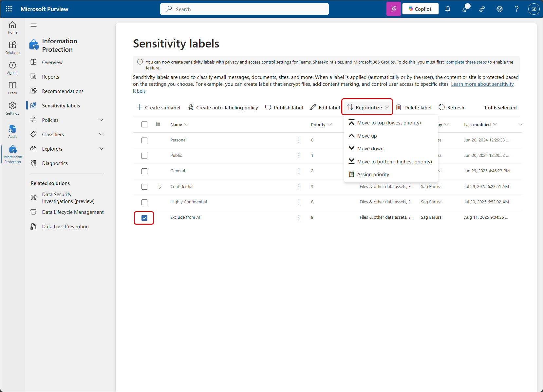This screenshot has width=543, height=392.
Task: Open complete these steps link
Action: coord(466,62)
